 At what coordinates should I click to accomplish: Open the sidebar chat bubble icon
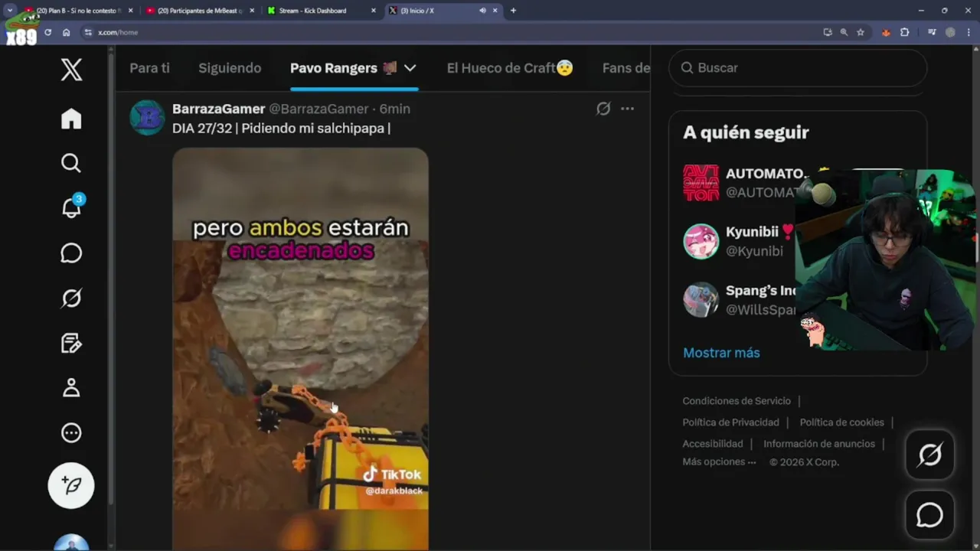(71, 253)
